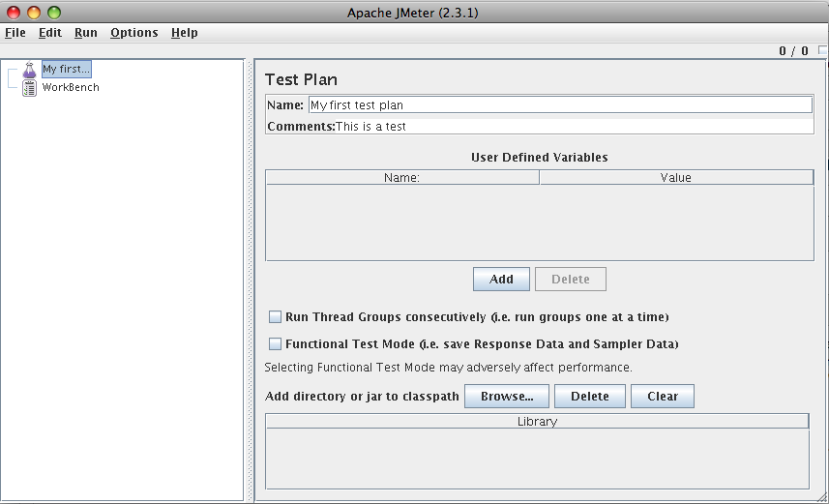Screen dimensions: 829x504
Task: Open the File menu
Action: 15,33
